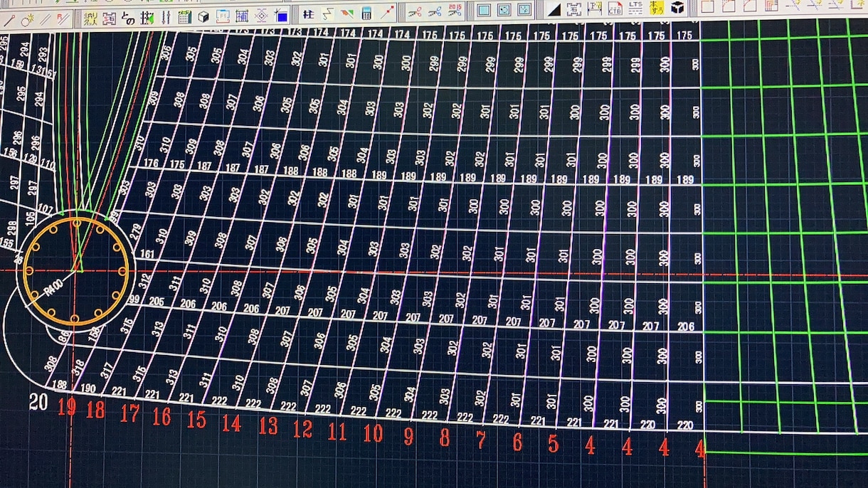The width and height of the screenshot is (868, 488).
Task: Click the solid blue square icon
Action: click(281, 16)
